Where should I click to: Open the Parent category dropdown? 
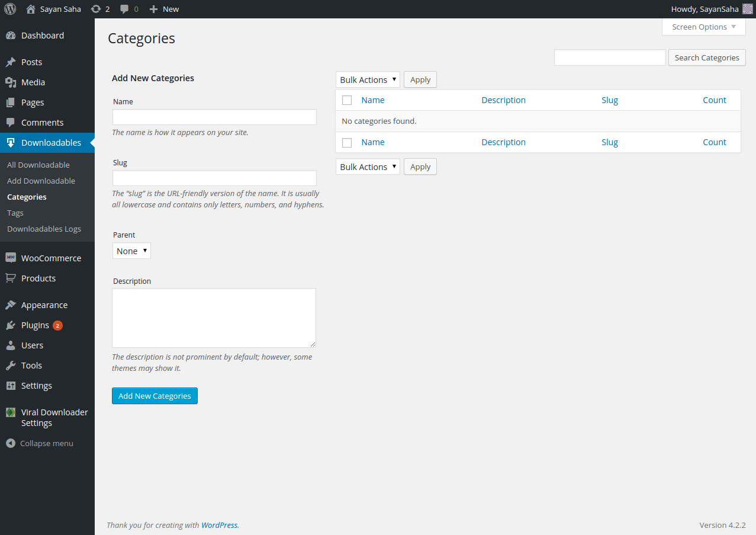click(131, 251)
